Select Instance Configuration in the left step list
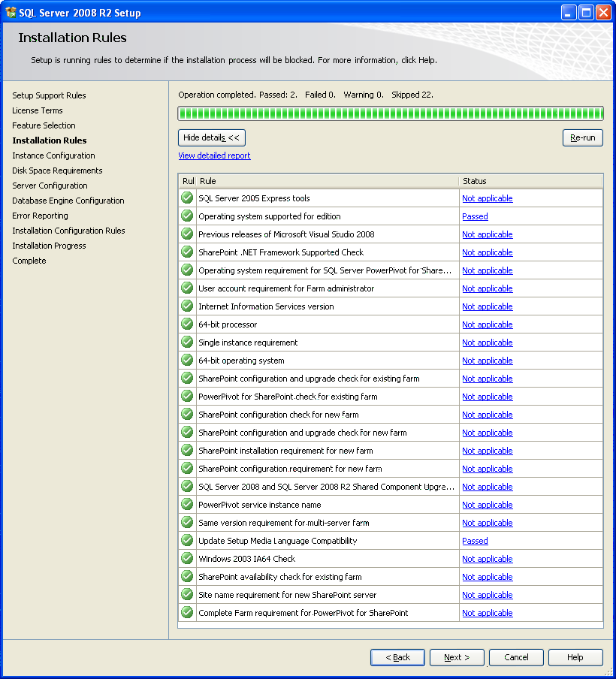 click(x=53, y=155)
